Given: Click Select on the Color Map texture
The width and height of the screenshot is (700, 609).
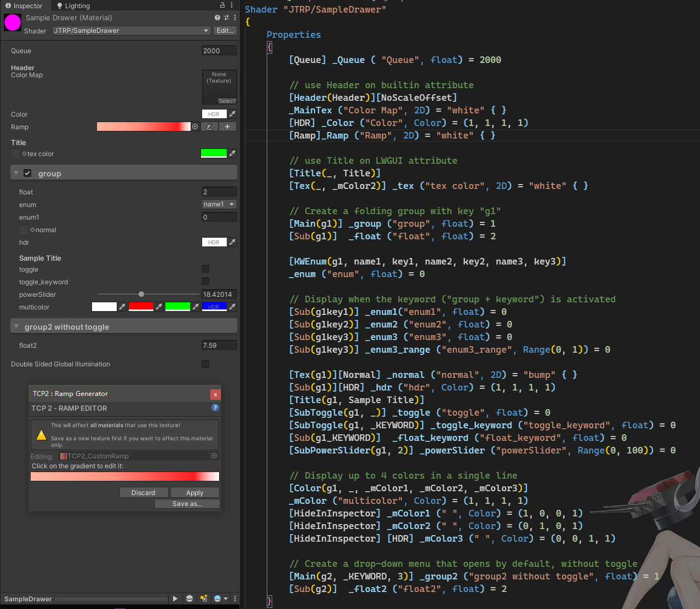Looking at the screenshot, I should click(x=227, y=101).
